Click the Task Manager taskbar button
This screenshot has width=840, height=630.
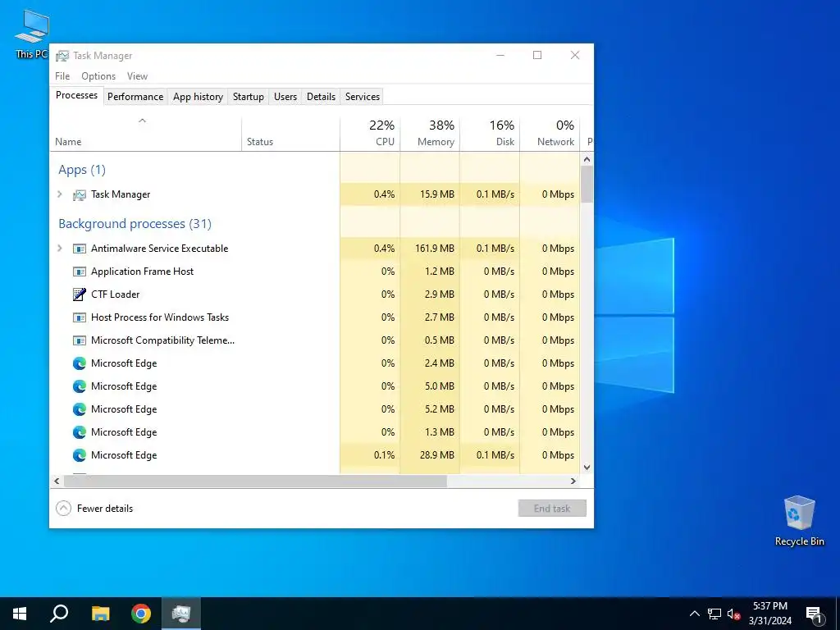pyautogui.click(x=181, y=614)
